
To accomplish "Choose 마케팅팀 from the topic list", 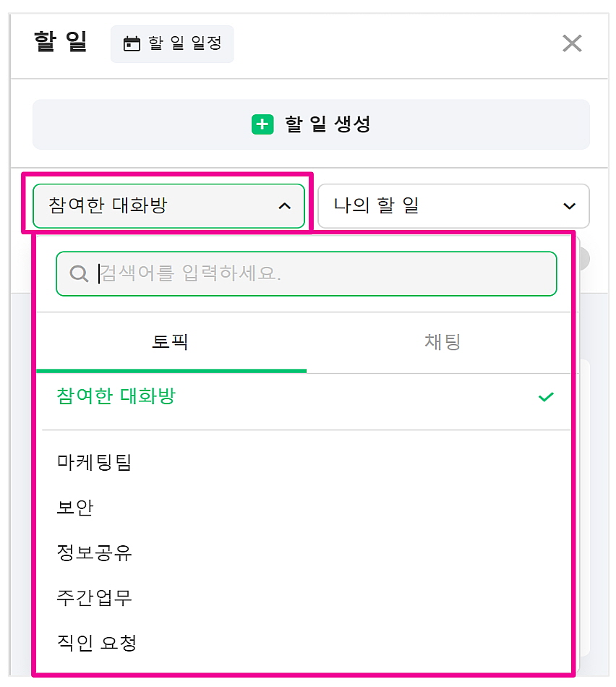I will [95, 462].
